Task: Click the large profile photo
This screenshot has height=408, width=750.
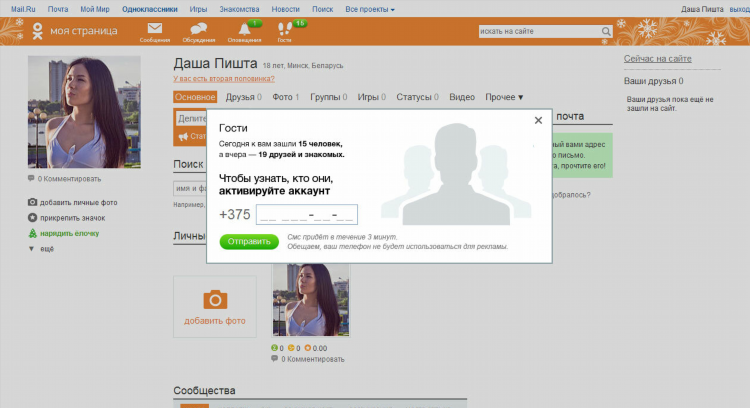Action: click(84, 112)
